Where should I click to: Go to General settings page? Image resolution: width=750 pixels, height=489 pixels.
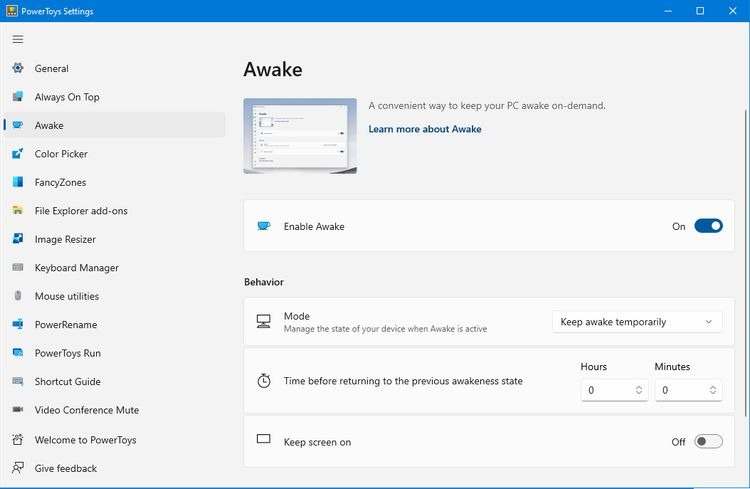(x=114, y=68)
